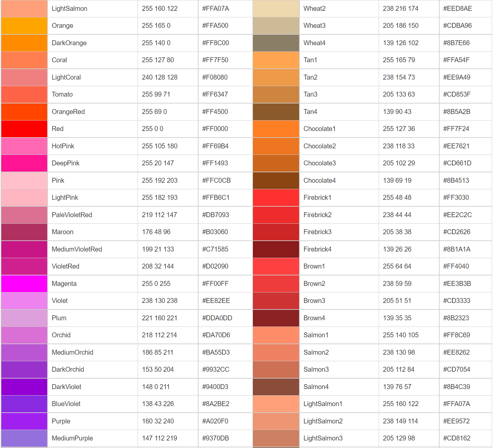Click the Chocolate4 color swatch
Image resolution: width=493 pixels, height=448 pixels.
[275, 180]
